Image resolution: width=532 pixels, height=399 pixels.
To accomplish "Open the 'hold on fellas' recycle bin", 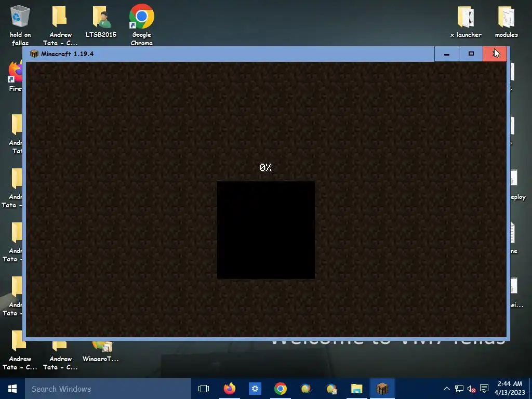I will click(x=20, y=25).
